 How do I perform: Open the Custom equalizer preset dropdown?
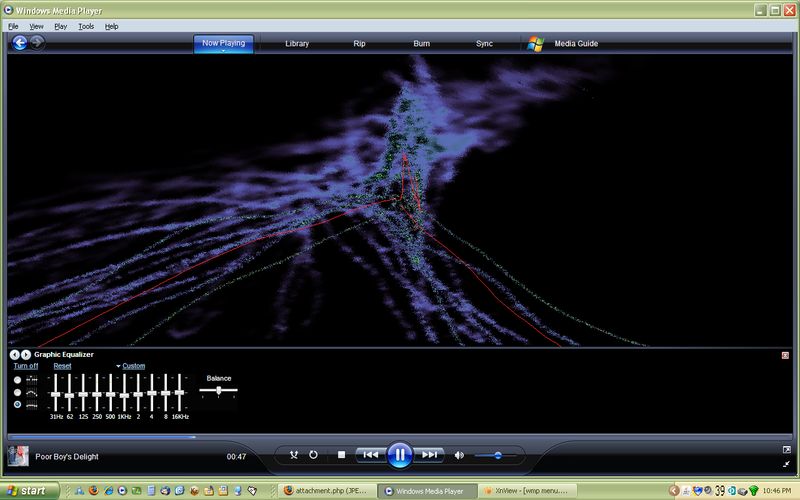coord(131,366)
